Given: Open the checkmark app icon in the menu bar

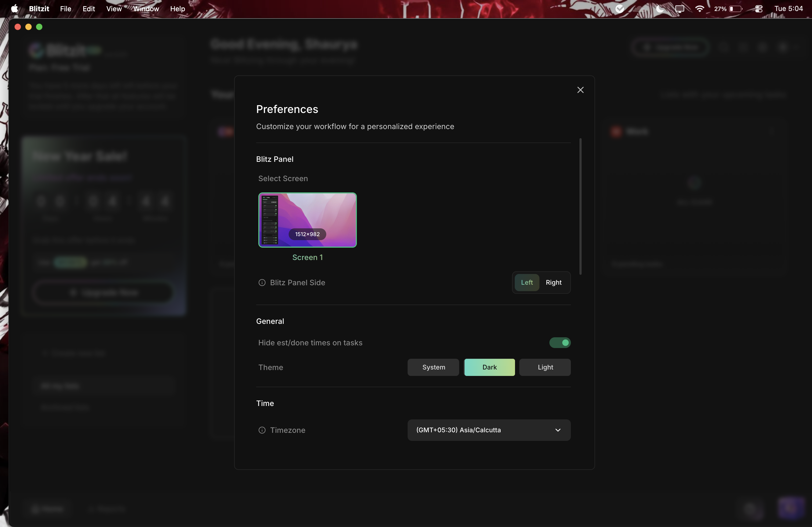Looking at the screenshot, I should point(620,9).
